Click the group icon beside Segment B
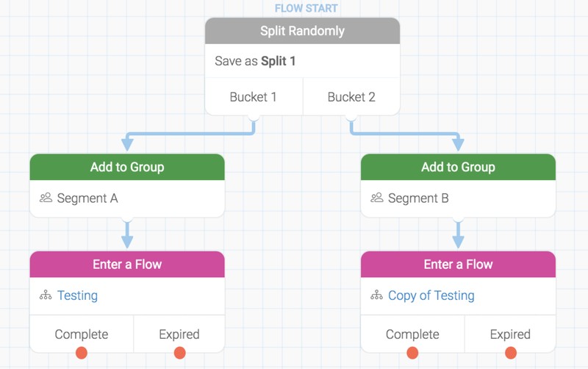Image resolution: width=588 pixels, height=369 pixels. tap(377, 198)
